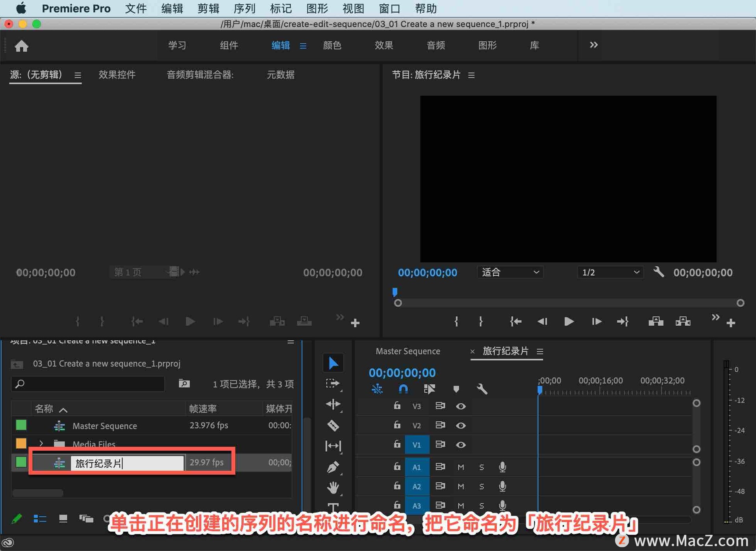This screenshot has height=551, width=756.
Task: Click the Home icon
Action: (22, 46)
